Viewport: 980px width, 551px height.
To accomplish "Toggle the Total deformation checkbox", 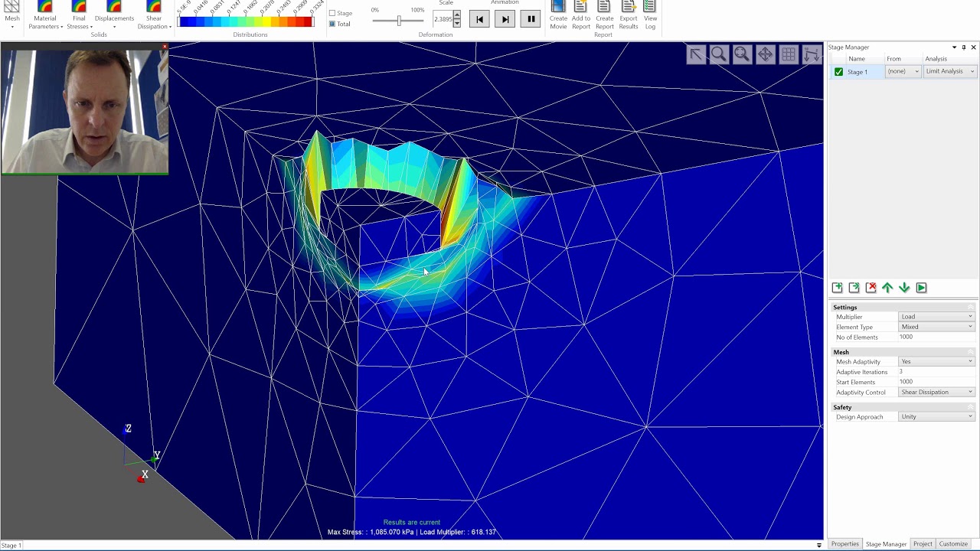I will 332,24.
